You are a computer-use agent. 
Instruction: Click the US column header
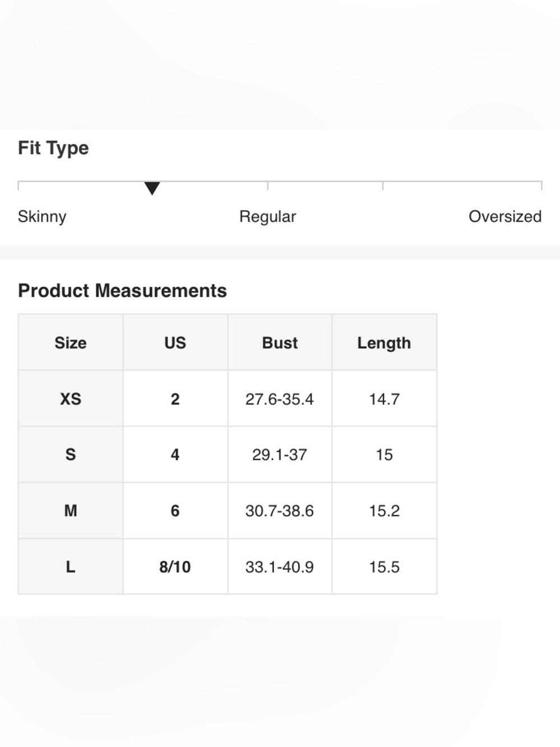(175, 342)
